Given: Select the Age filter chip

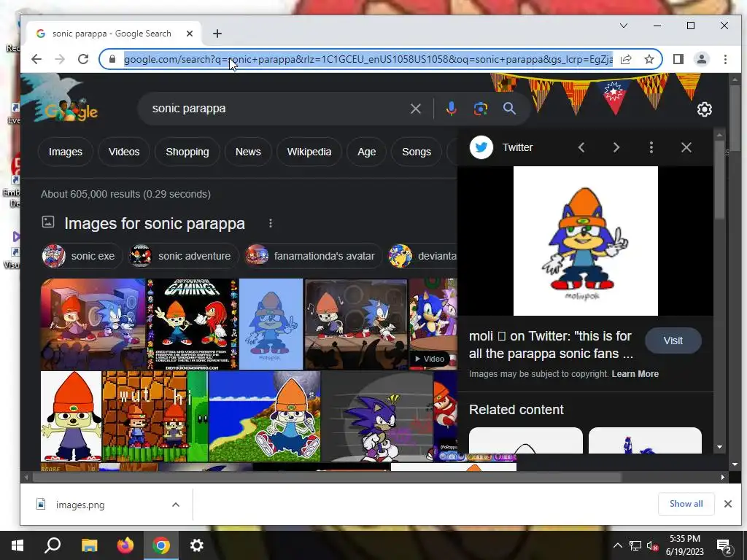Looking at the screenshot, I should (x=366, y=152).
